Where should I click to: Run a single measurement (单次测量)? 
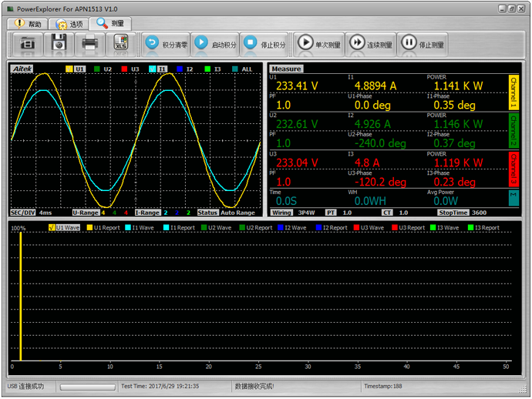pyautogui.click(x=319, y=44)
